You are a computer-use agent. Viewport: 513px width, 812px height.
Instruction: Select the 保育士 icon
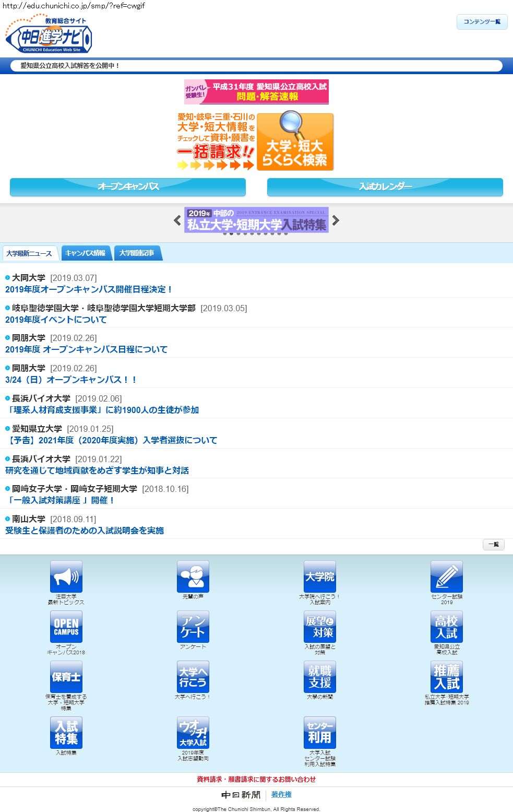click(66, 677)
